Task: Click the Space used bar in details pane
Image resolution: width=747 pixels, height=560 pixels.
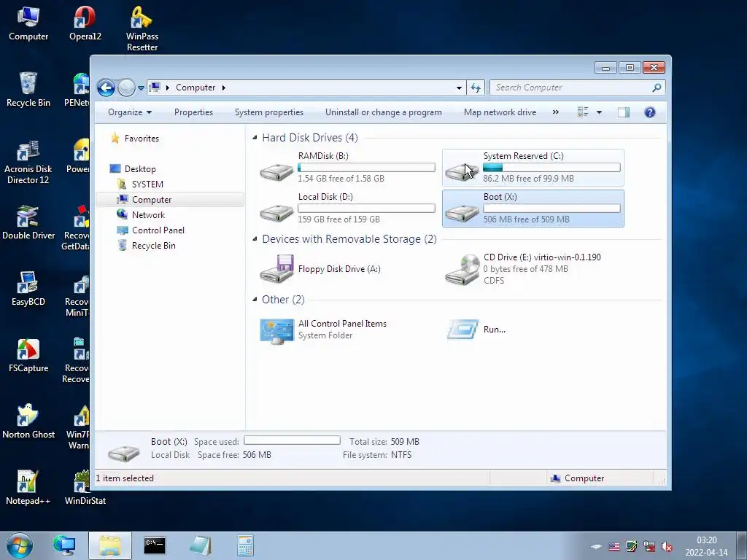Action: click(x=292, y=440)
